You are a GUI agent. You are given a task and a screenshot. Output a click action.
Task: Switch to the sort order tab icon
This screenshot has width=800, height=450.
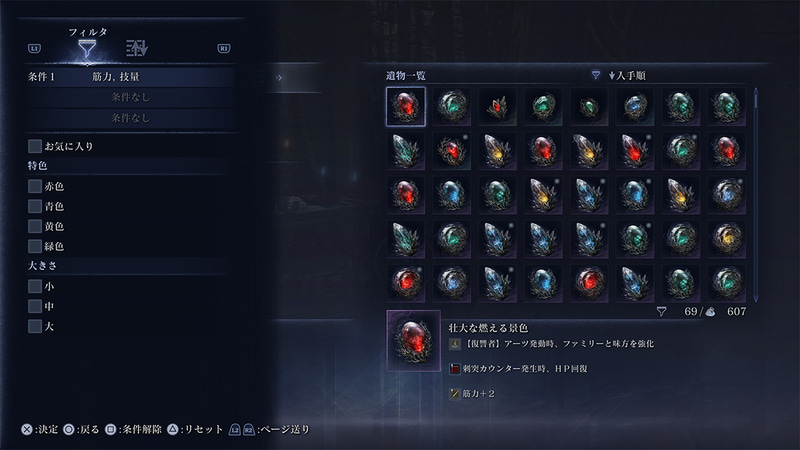coord(137,48)
